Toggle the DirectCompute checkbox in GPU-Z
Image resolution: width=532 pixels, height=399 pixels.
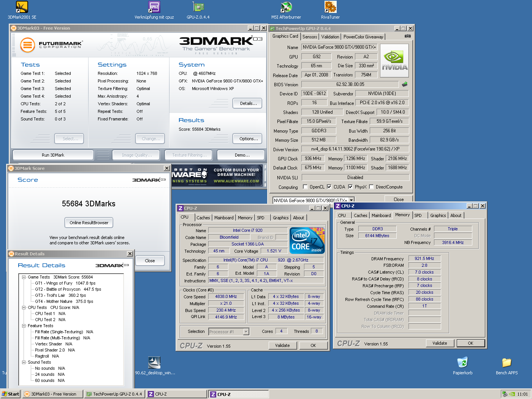(371, 187)
